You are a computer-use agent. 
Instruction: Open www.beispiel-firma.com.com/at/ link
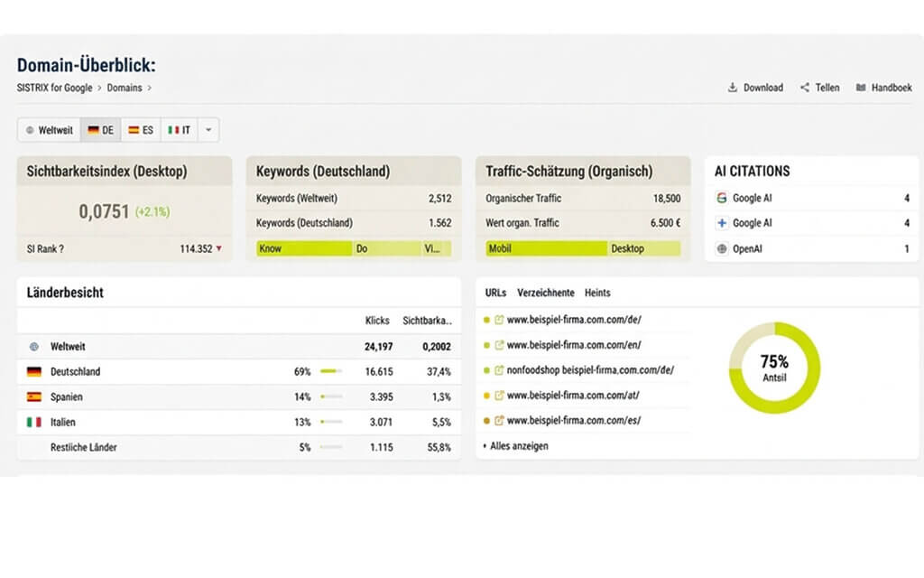click(x=573, y=396)
